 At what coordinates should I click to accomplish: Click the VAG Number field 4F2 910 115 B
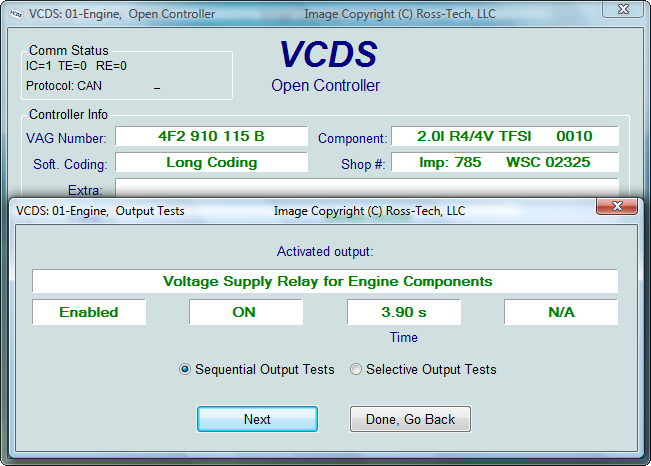point(211,136)
